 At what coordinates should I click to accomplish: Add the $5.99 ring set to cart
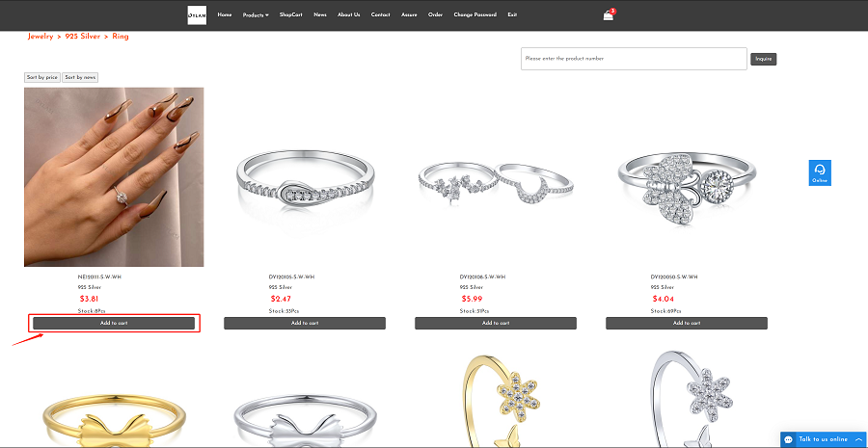496,323
